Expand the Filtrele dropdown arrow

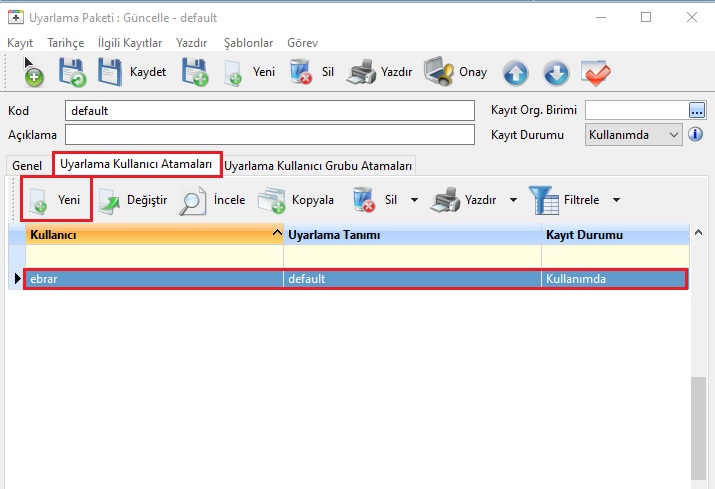point(616,200)
